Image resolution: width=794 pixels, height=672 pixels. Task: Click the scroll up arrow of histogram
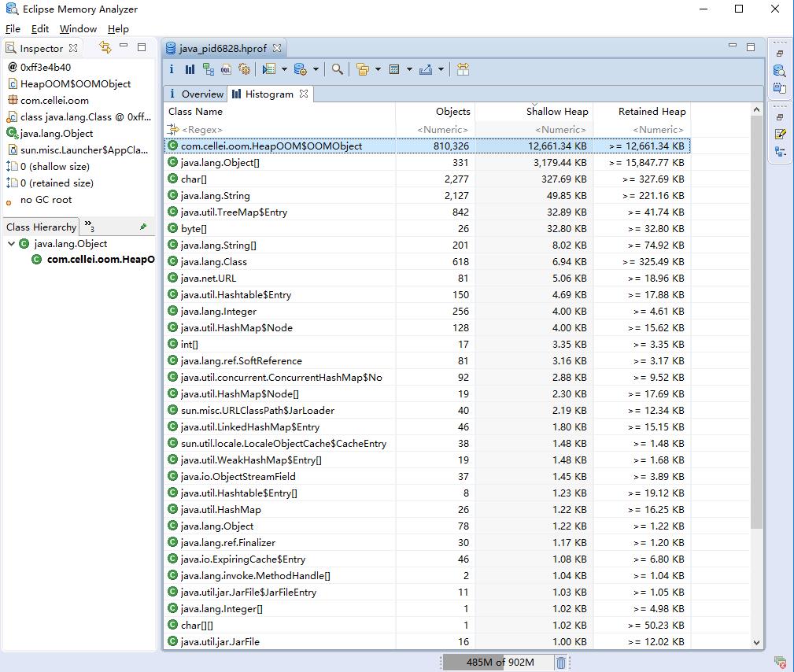[756, 109]
